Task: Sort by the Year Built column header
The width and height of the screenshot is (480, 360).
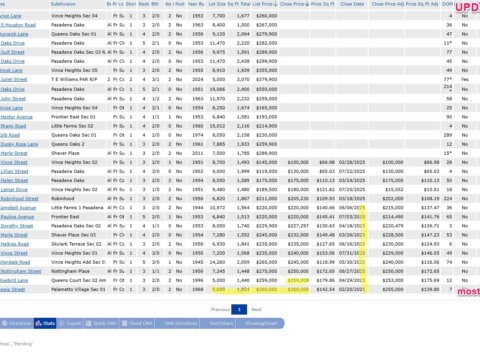Action: (196, 4)
